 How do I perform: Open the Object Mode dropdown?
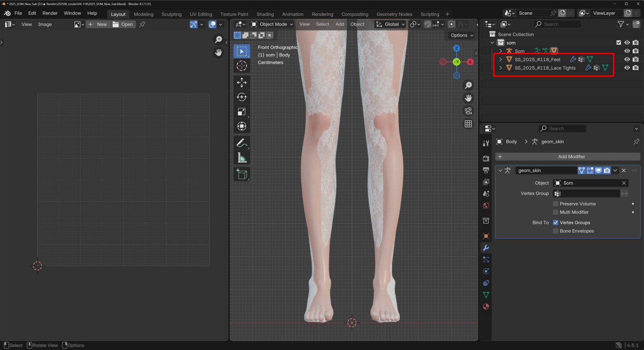(x=272, y=24)
